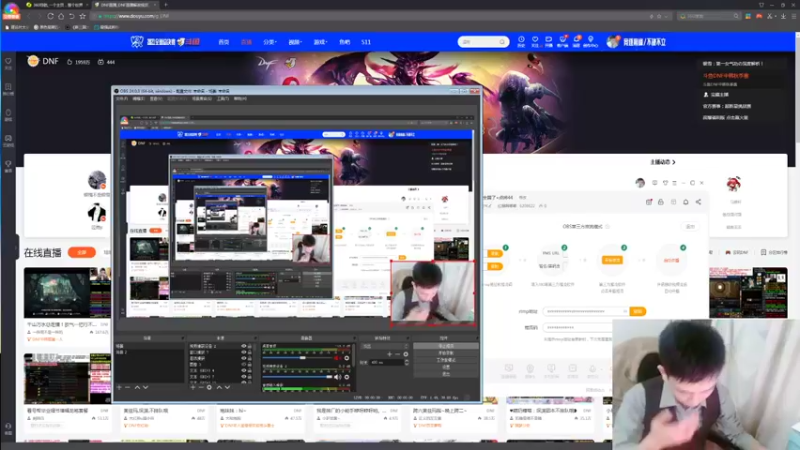This screenshot has height=450, width=800.
Task: Click the share icon in streaming panel
Action: click(698, 202)
